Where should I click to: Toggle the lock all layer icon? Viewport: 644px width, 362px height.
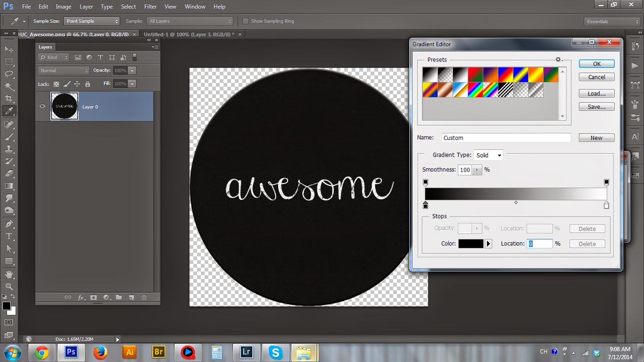(x=88, y=84)
